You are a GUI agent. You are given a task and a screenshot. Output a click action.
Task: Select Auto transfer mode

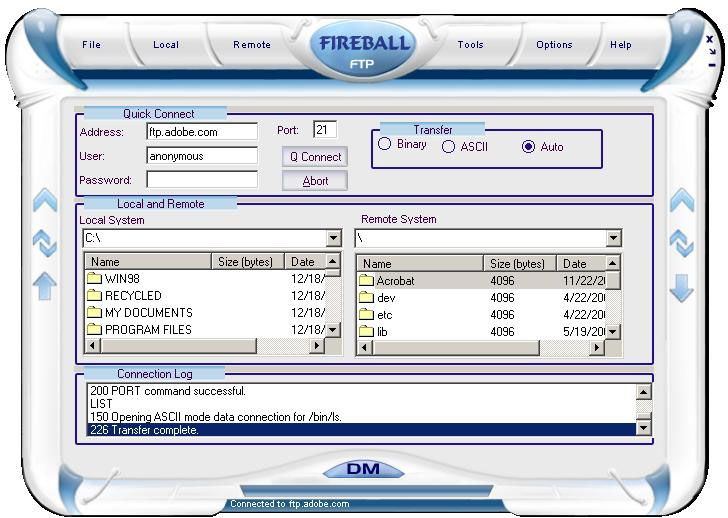[x=528, y=147]
